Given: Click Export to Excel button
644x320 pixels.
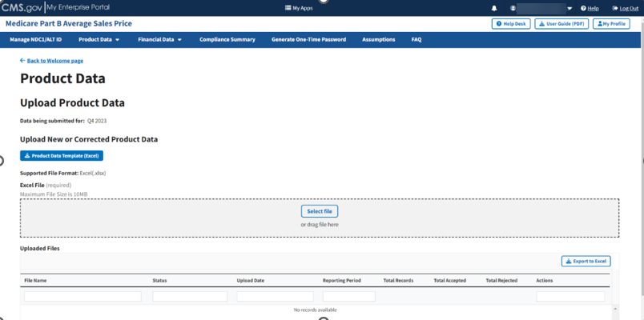Looking at the screenshot, I should 586,261.
